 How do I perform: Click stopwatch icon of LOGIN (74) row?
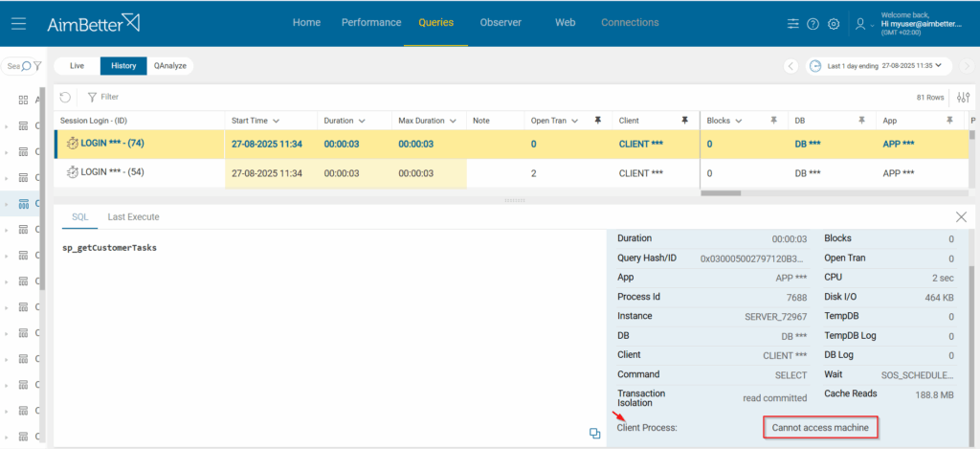tap(73, 144)
